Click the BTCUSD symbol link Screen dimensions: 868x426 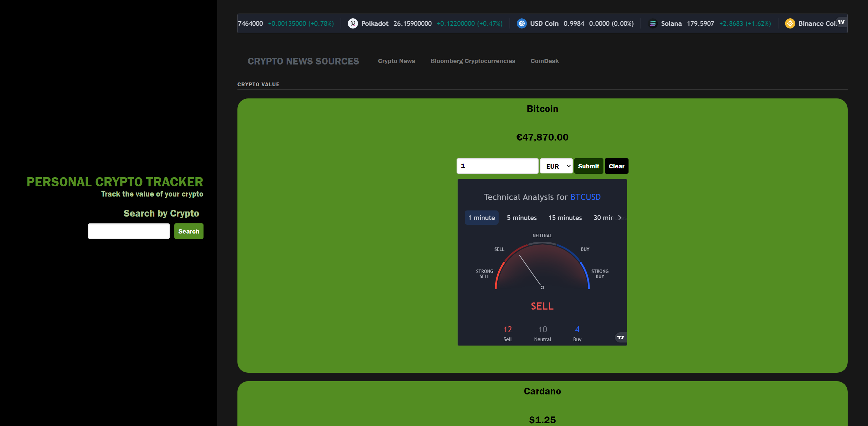585,197
